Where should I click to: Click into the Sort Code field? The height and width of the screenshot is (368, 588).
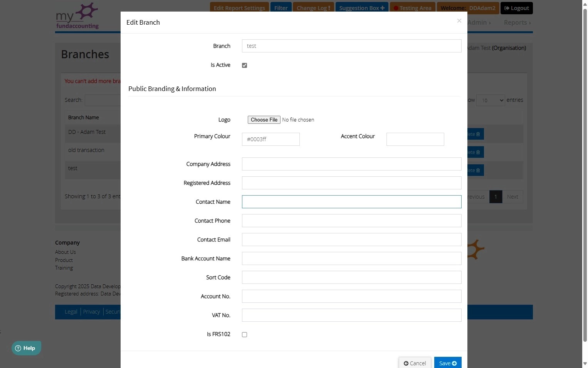point(351,277)
